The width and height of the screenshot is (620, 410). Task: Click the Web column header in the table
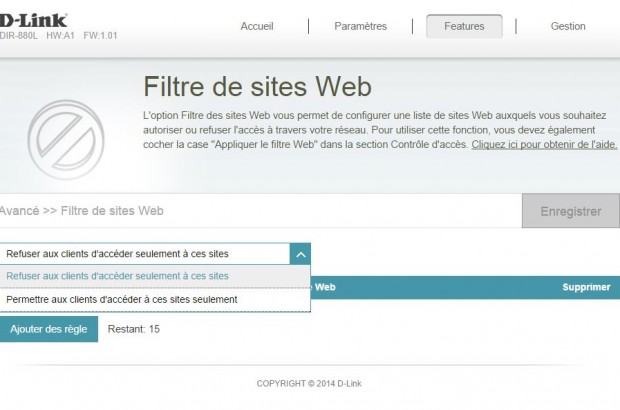[x=324, y=287]
